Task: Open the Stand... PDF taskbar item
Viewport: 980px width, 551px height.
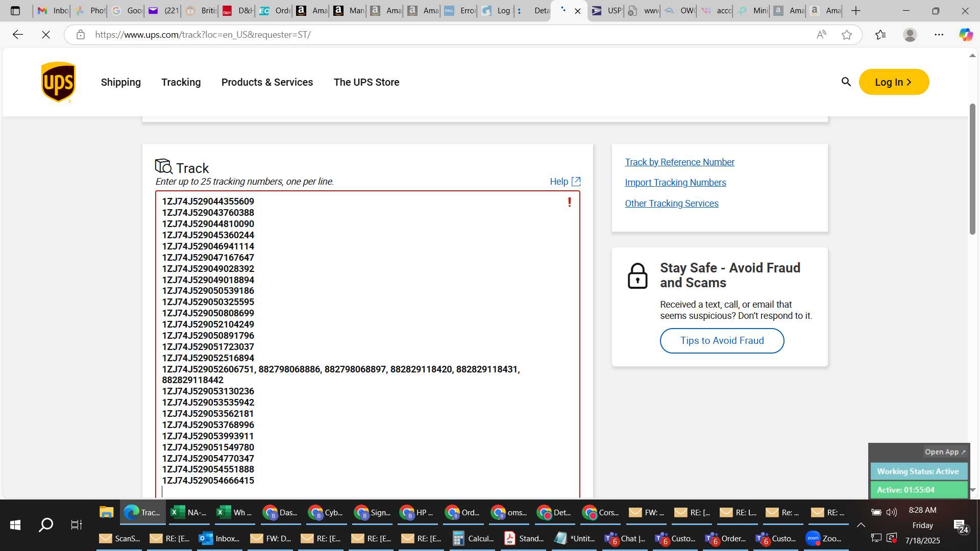Action: click(x=524, y=538)
